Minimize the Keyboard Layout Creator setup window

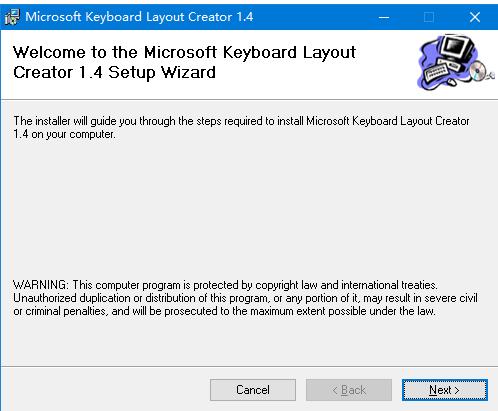(x=384, y=17)
